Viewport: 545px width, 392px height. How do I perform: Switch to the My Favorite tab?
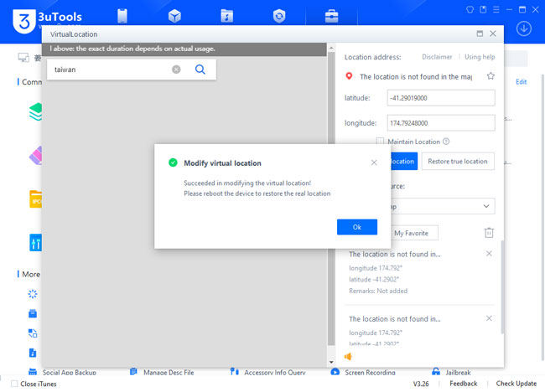(x=411, y=232)
